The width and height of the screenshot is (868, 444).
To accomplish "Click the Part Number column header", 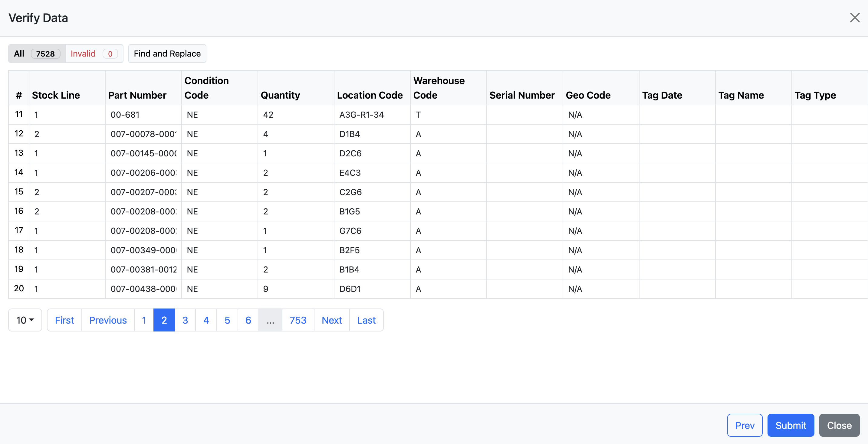I will click(x=137, y=95).
